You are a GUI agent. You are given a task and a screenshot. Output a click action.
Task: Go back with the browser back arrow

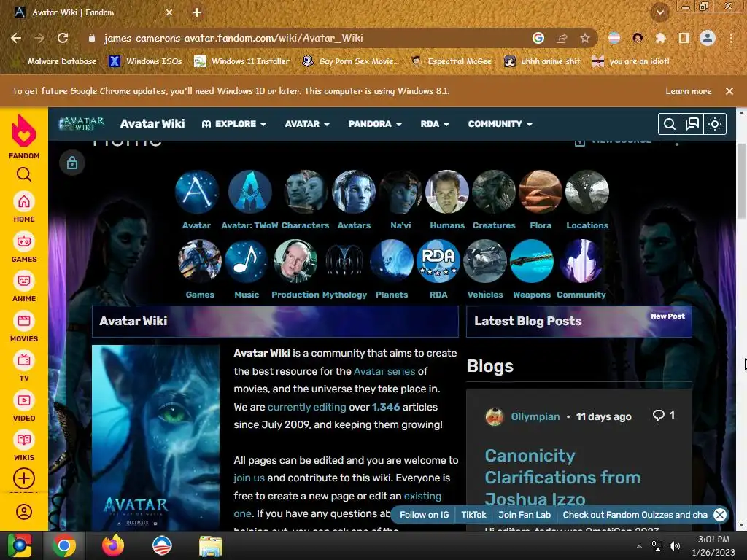[x=16, y=38]
